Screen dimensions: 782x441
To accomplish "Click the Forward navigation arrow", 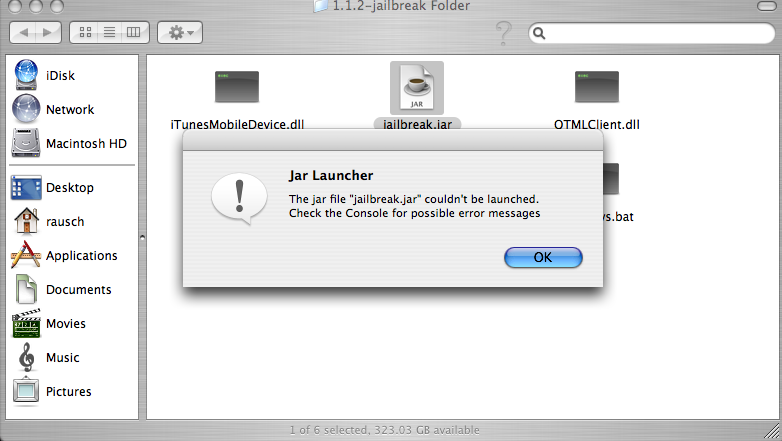I will pyautogui.click(x=48, y=32).
